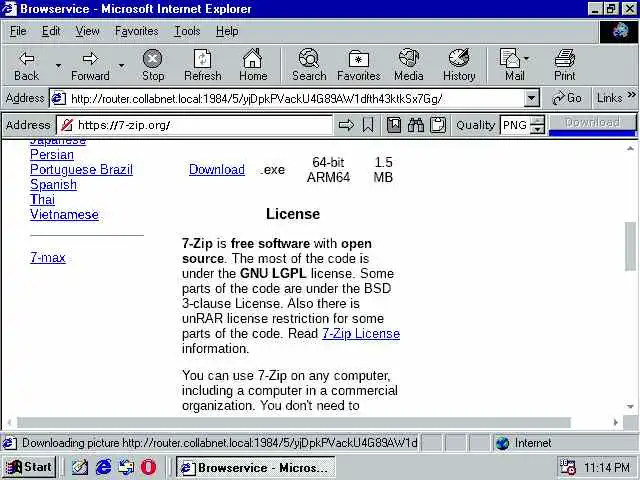Open the Spanish language link
This screenshot has width=640, height=480.
(x=53, y=185)
